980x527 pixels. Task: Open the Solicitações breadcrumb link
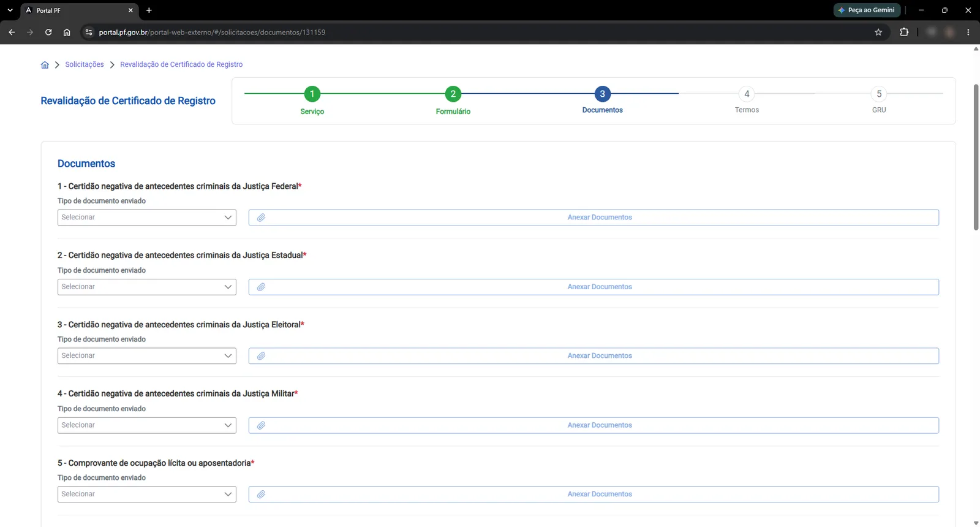tap(85, 65)
